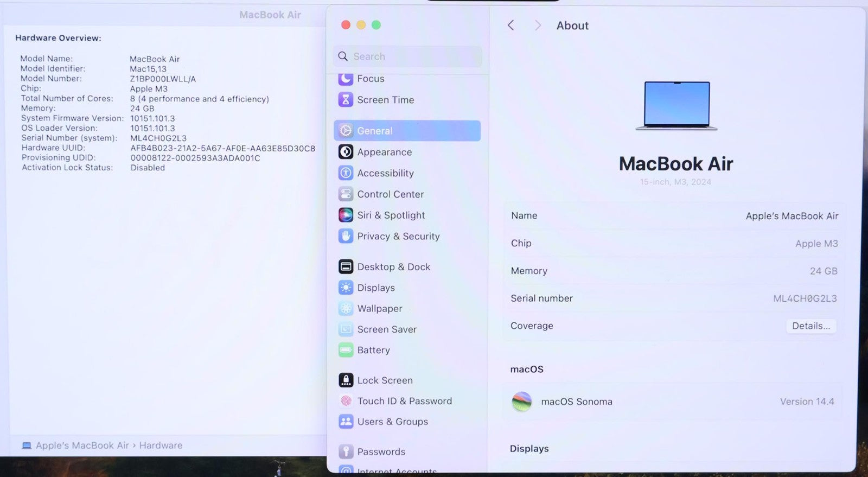Click the Siri & Spotlight icon
868x477 pixels.
click(x=346, y=215)
